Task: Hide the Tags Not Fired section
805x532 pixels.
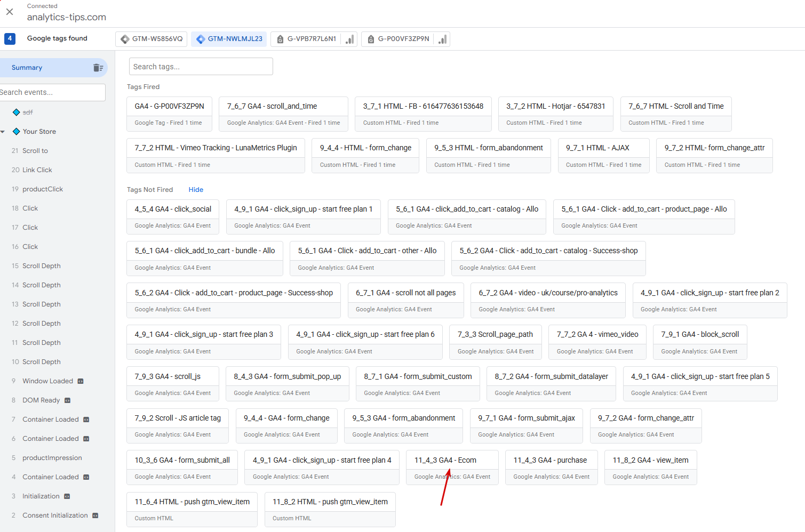Action: click(x=196, y=190)
